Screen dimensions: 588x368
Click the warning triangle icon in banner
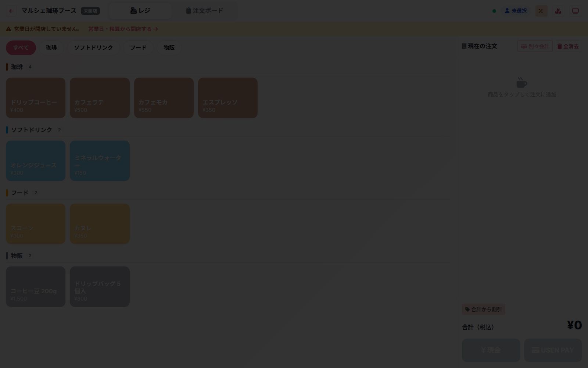point(8,29)
